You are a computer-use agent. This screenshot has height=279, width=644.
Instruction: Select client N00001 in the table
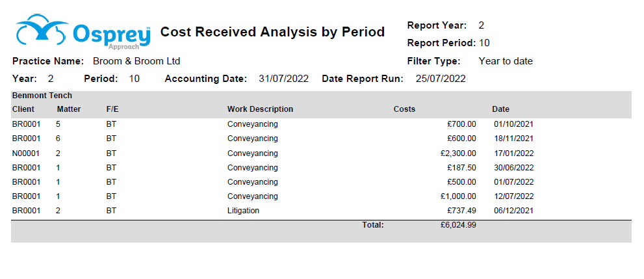click(x=26, y=153)
